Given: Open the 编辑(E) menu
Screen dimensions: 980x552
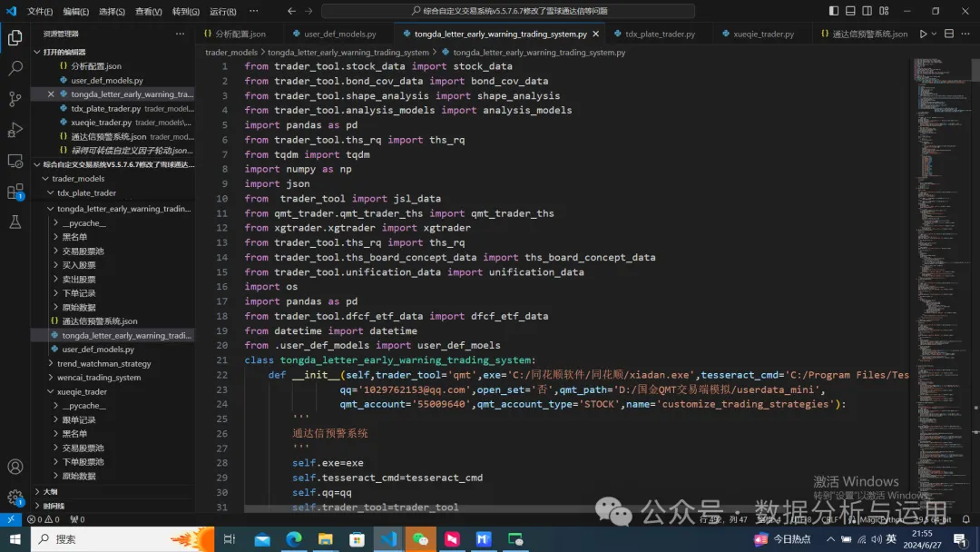Looking at the screenshot, I should click(x=75, y=11).
